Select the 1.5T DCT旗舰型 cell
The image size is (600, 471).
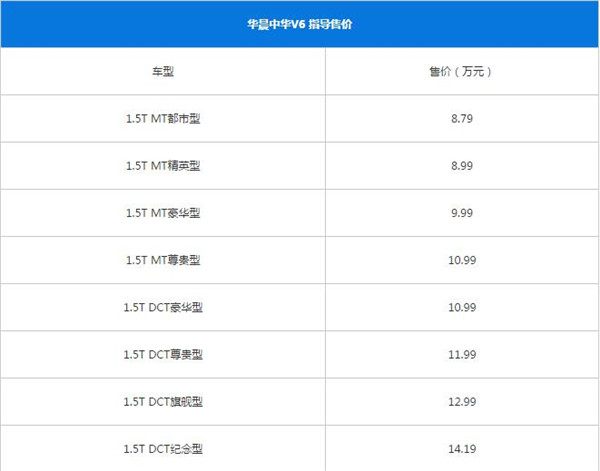click(163, 402)
